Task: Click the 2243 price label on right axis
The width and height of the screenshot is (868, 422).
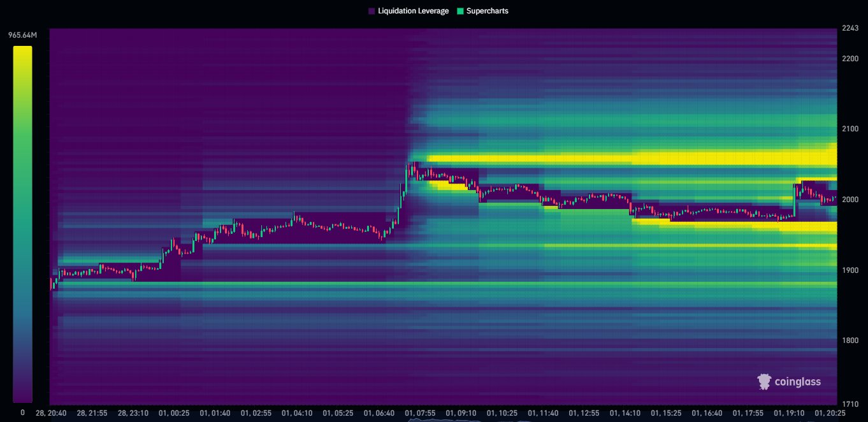Action: 850,29
